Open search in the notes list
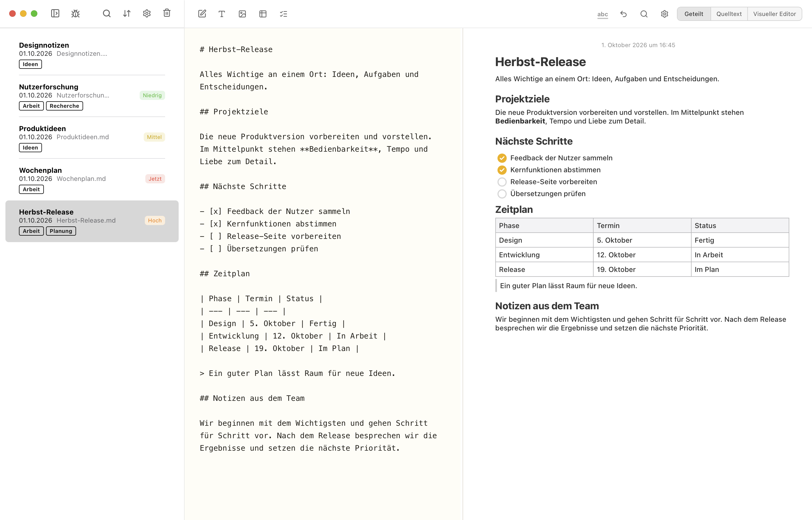 pyautogui.click(x=107, y=14)
